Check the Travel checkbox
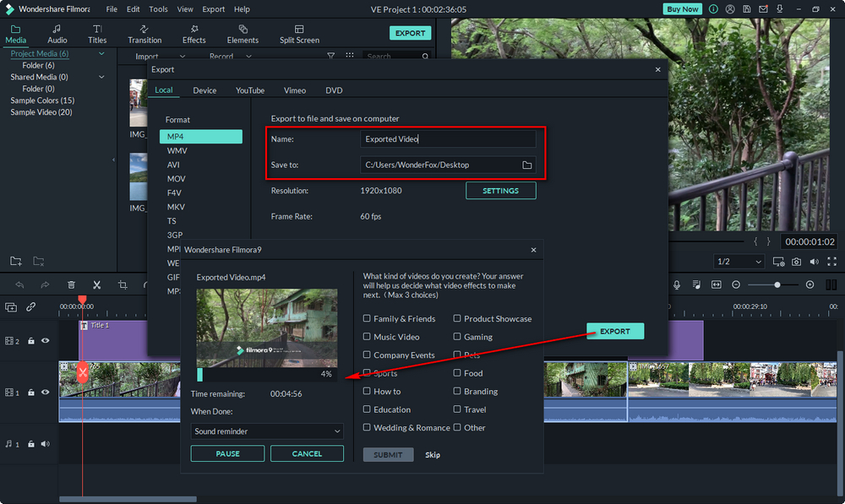The image size is (845, 504). tap(457, 409)
